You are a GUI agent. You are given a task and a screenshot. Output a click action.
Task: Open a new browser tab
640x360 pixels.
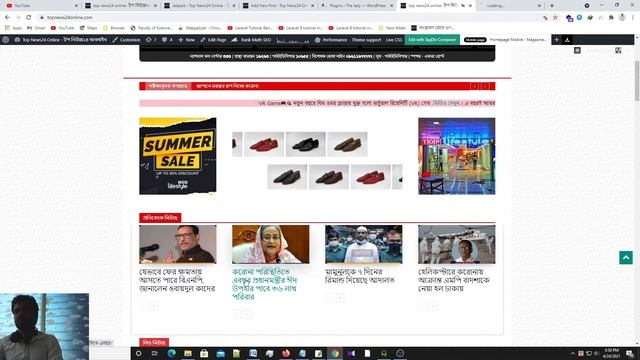(552, 6)
